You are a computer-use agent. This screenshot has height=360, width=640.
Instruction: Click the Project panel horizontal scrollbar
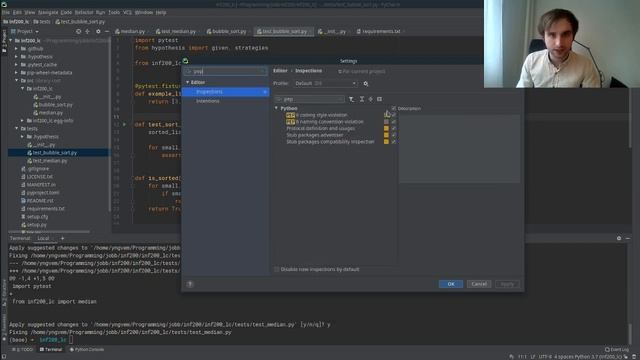click(x=49, y=232)
